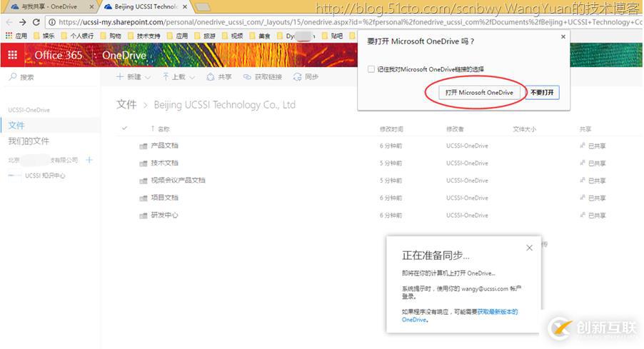This screenshot has height=349, width=644.
Task: Select 我们的文件 in the left navigation
Action: [x=29, y=141]
